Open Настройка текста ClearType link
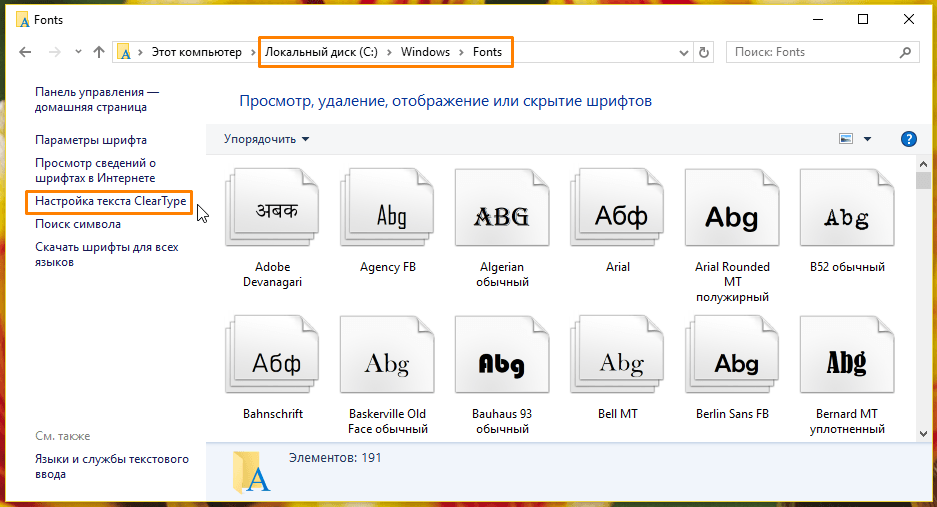This screenshot has height=507, width=937. tap(110, 201)
